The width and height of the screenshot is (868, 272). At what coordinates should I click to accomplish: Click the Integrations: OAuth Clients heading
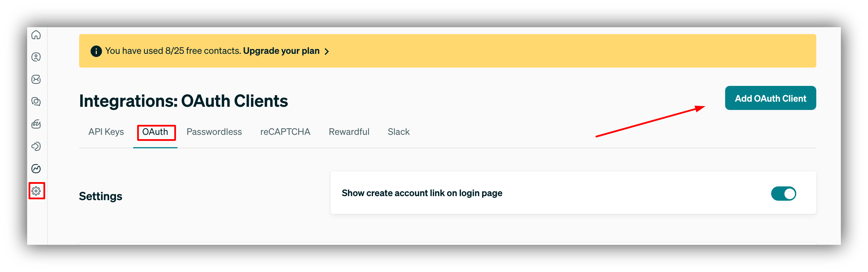(x=183, y=100)
